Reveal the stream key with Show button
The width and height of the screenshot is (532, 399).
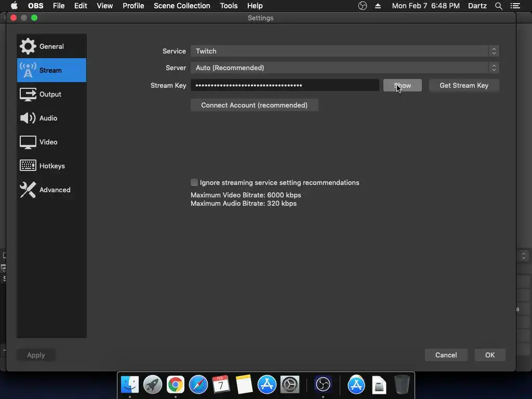[x=403, y=86]
